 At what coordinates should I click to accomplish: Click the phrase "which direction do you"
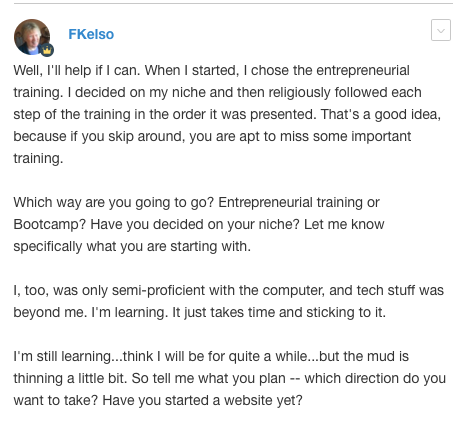pos(375,378)
